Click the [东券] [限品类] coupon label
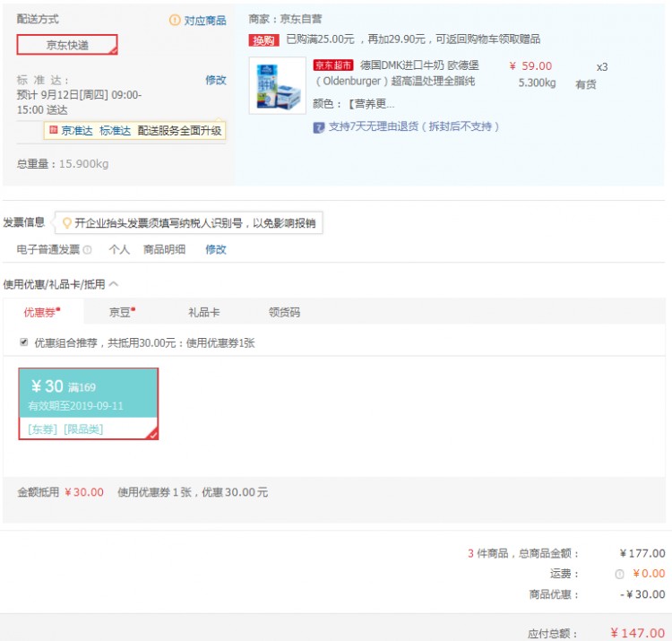Image resolution: width=672 pixels, height=641 pixels. (65, 429)
